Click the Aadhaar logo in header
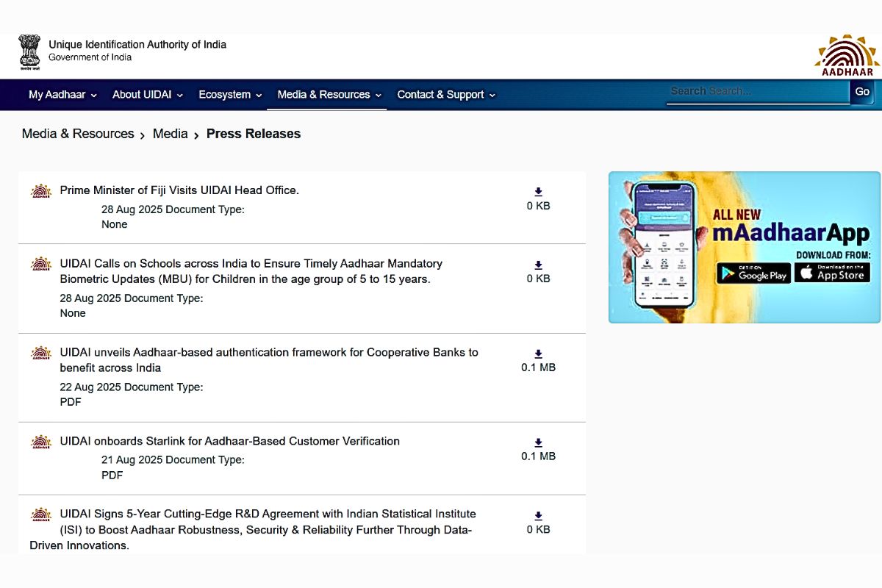882x588 pixels. [x=847, y=55]
